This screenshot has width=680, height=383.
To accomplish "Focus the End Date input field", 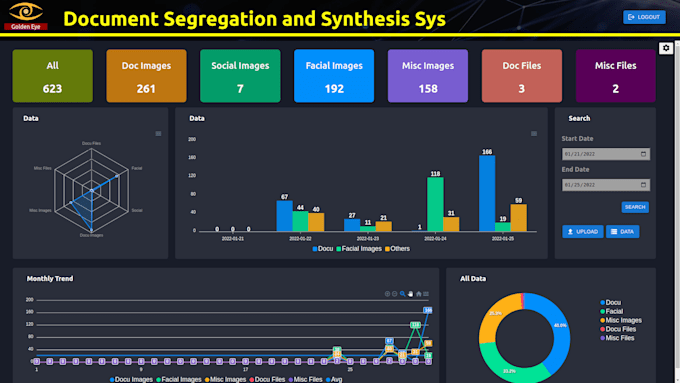I will point(606,185).
